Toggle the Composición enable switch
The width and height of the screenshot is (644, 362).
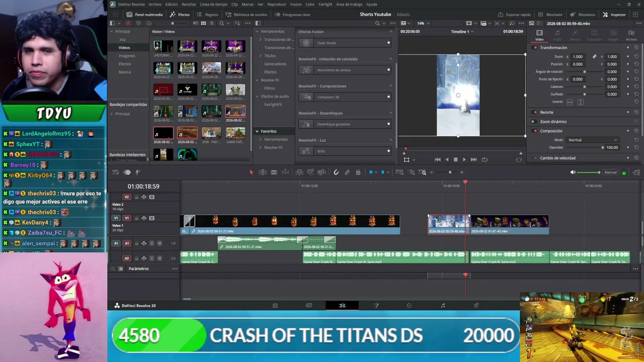tap(535, 131)
